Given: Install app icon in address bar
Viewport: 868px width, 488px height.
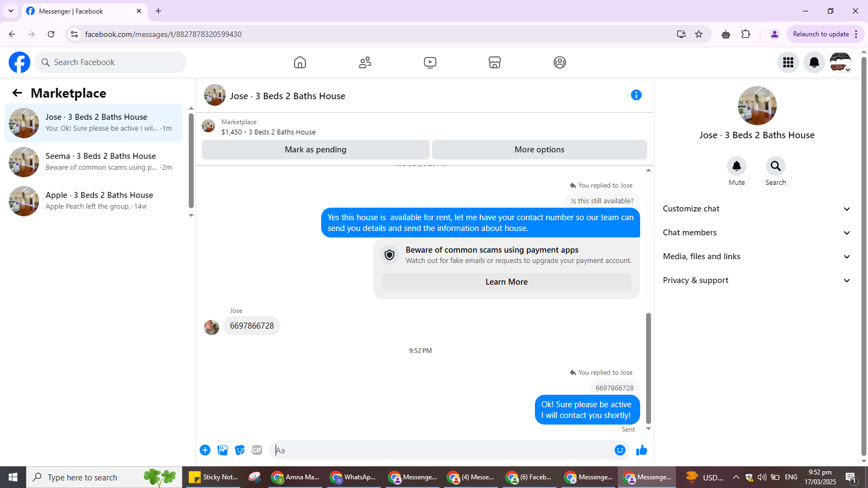Looking at the screenshot, I should click(681, 34).
